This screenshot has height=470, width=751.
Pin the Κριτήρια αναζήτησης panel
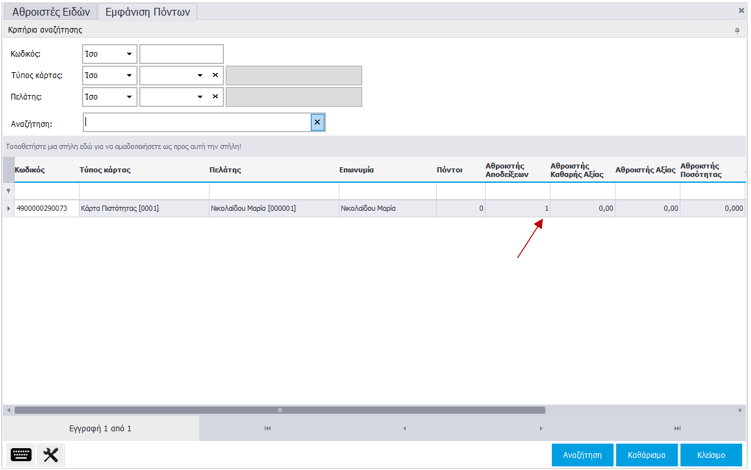[x=737, y=31]
